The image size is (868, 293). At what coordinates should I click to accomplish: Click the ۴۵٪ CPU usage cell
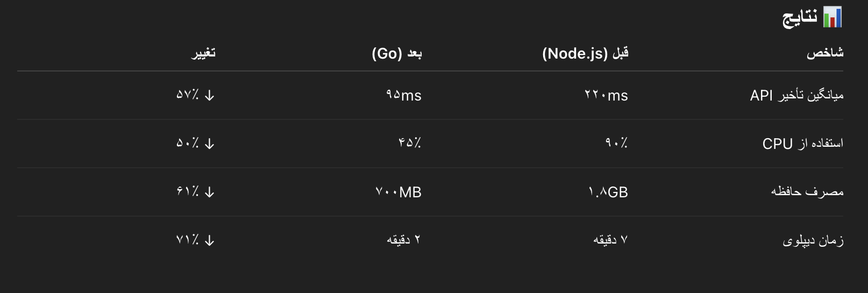(409, 143)
